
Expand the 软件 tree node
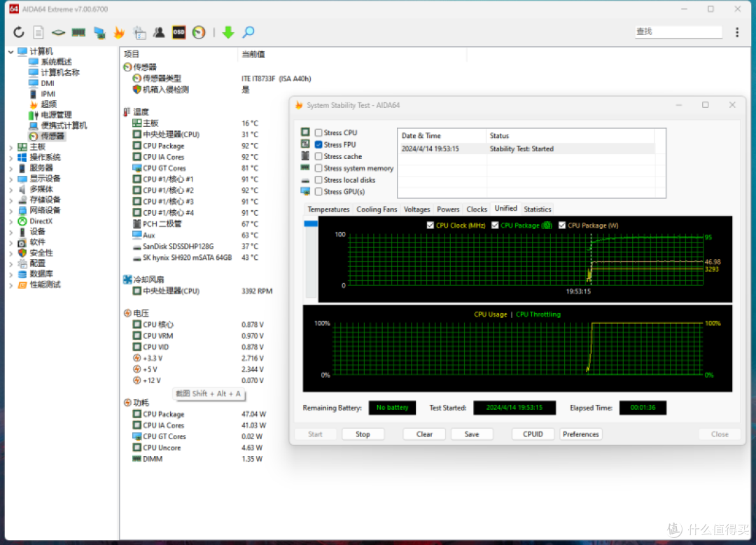[x=10, y=242]
